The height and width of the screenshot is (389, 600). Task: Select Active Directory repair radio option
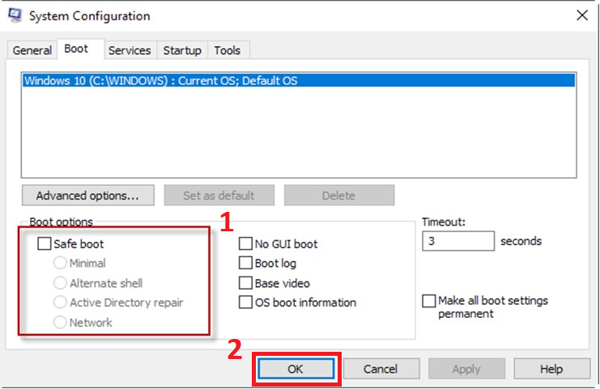tap(60, 302)
